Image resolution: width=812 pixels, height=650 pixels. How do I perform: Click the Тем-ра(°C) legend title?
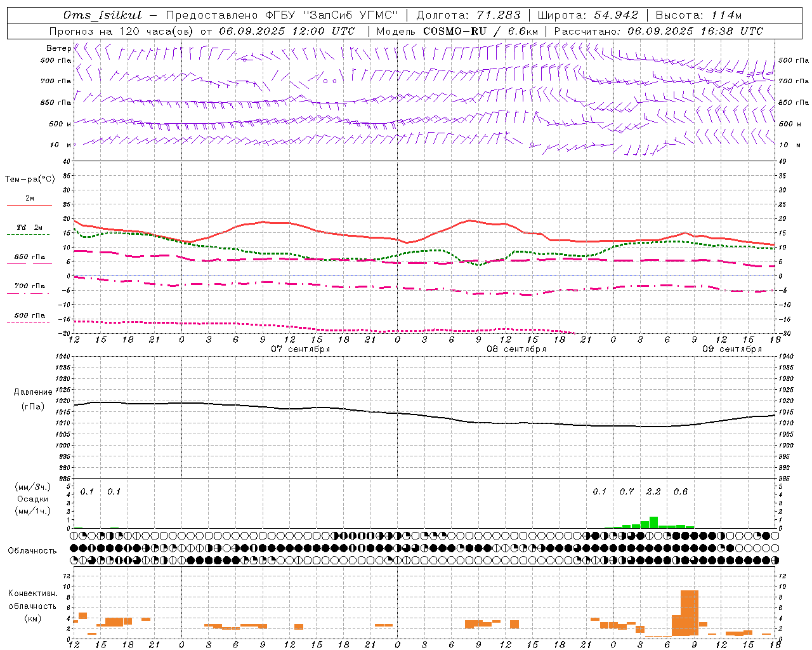[x=30, y=180]
